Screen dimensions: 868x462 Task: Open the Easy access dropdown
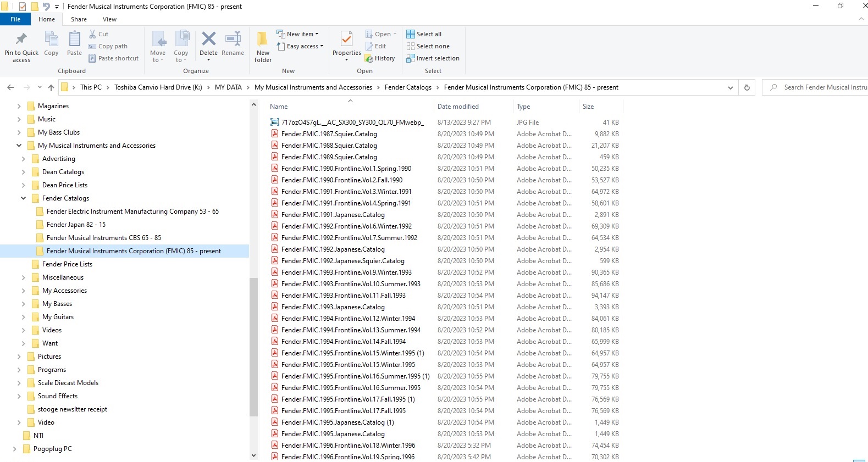pyautogui.click(x=300, y=46)
